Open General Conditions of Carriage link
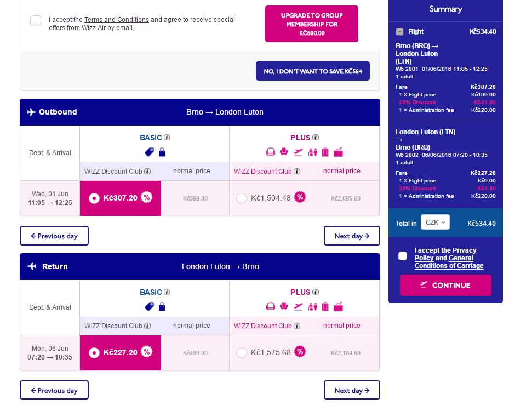The height and width of the screenshot is (405, 532). pyautogui.click(x=449, y=266)
